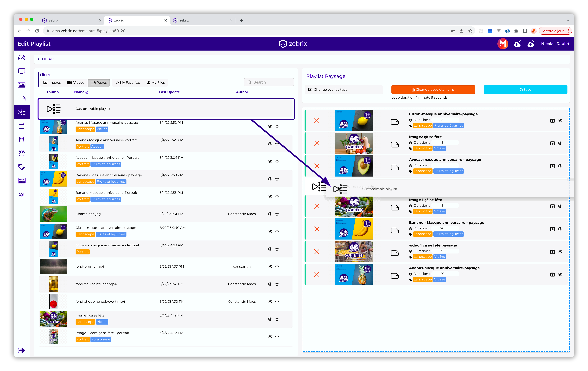Select the Videos filter tab

point(76,83)
